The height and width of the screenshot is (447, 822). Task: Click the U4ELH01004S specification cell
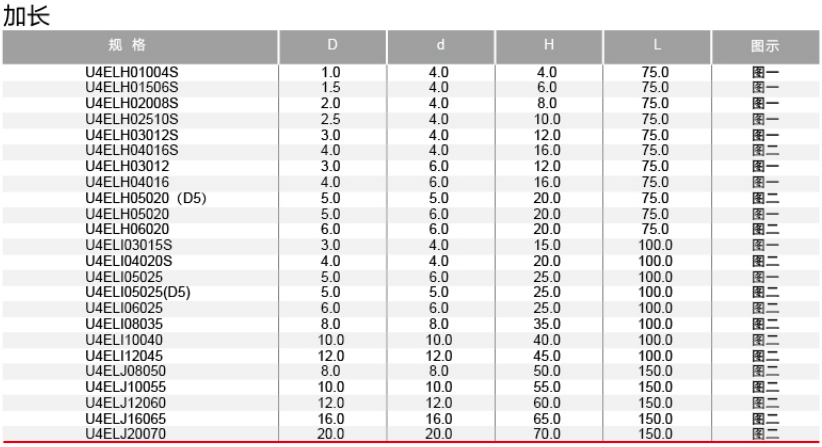click(x=132, y=72)
